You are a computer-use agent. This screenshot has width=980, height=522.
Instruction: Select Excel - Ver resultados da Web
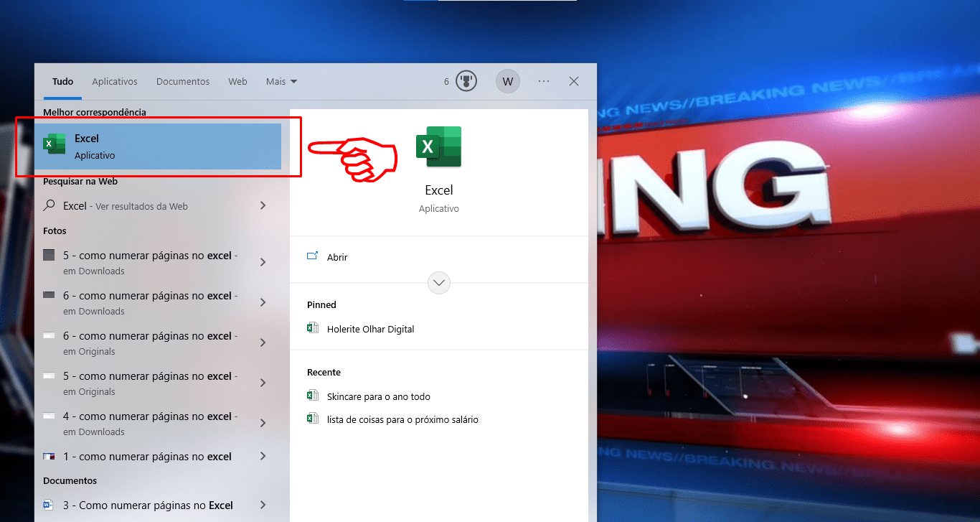[158, 206]
